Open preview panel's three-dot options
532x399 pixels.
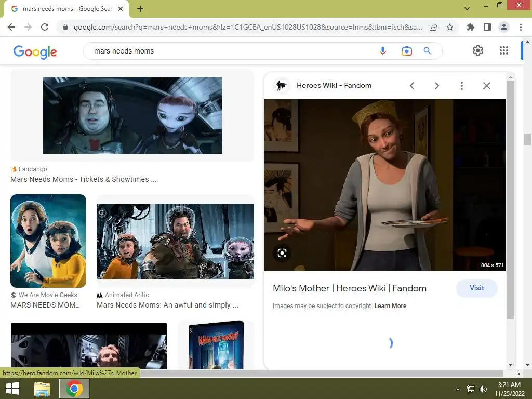tap(461, 86)
